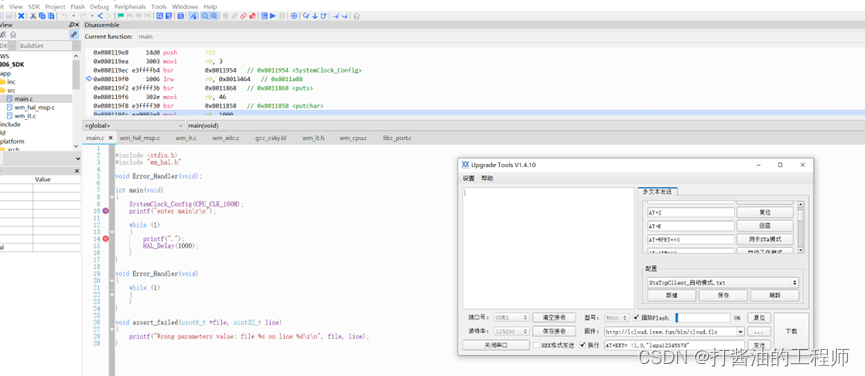The image size is (865, 376).
Task: Click the Undo arrow in the toolbar
Action: (x=65, y=16)
